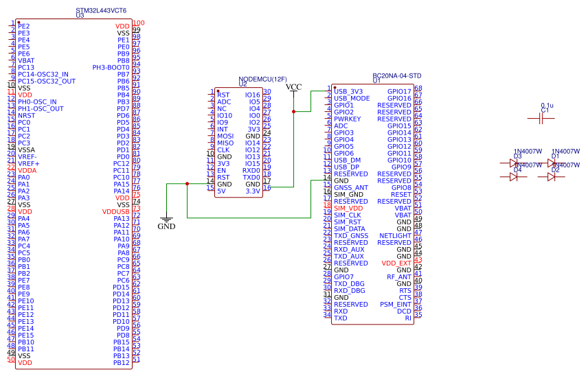Image resolution: width=588 pixels, height=376 pixels.
Task: Select the RESET pin on the BC20
Action: coord(401,194)
